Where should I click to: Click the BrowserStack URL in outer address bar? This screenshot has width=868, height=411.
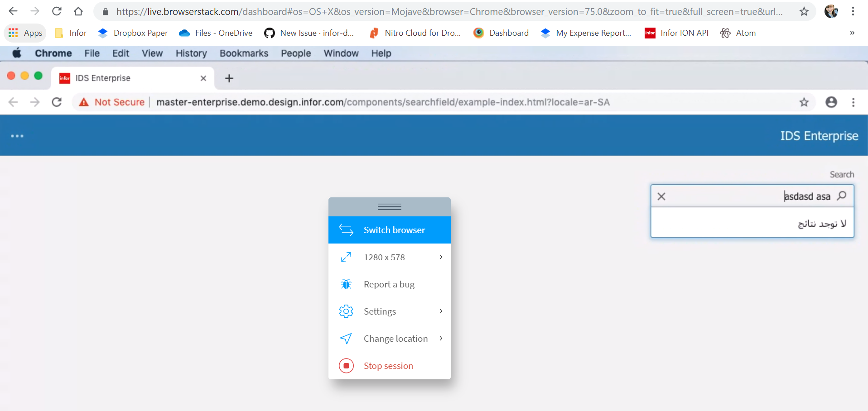point(449,11)
